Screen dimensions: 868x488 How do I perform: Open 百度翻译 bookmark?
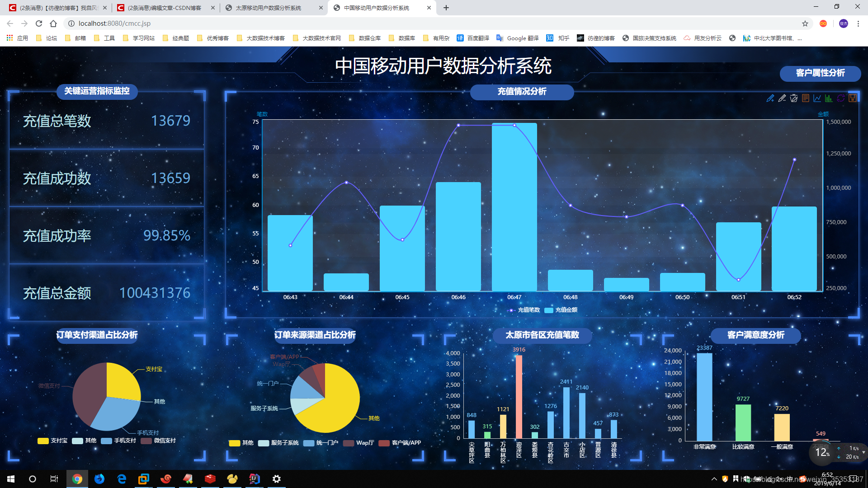pyautogui.click(x=473, y=38)
